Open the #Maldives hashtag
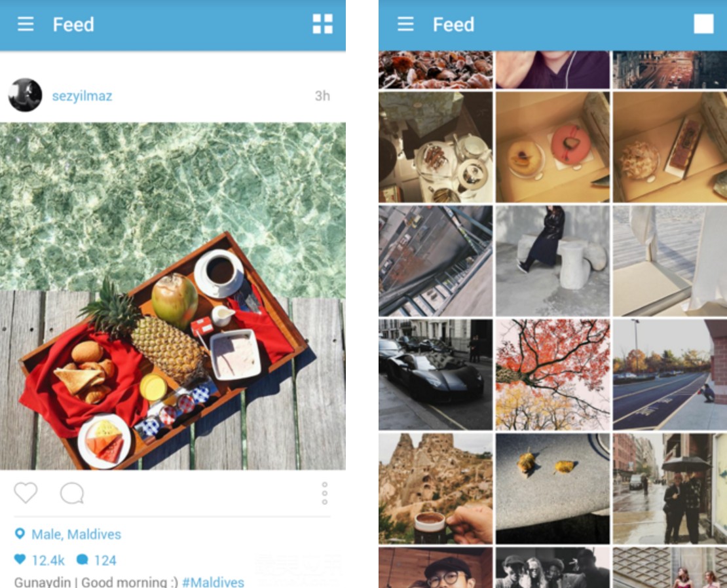Image resolution: width=727 pixels, height=588 pixels. coord(213,582)
